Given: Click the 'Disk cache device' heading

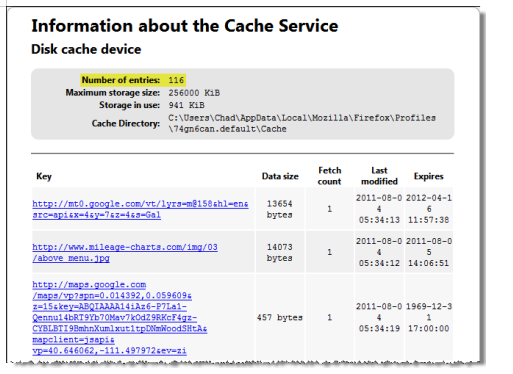Looking at the screenshot, I should [x=86, y=49].
